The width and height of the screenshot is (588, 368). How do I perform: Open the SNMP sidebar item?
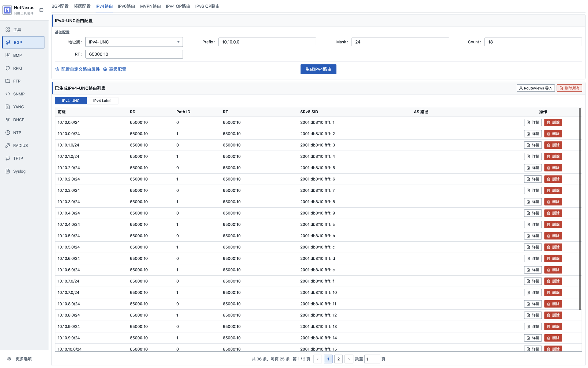click(23, 94)
